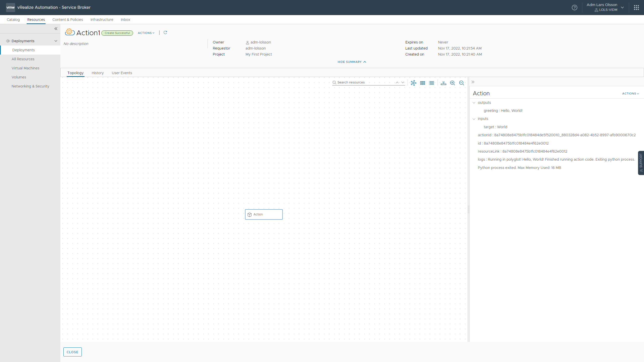Click the vmw logo in header

click(10, 8)
